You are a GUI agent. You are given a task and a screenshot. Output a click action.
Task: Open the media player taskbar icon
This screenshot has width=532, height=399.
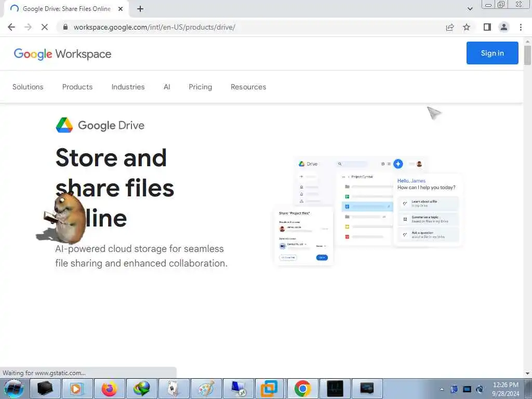click(x=77, y=389)
